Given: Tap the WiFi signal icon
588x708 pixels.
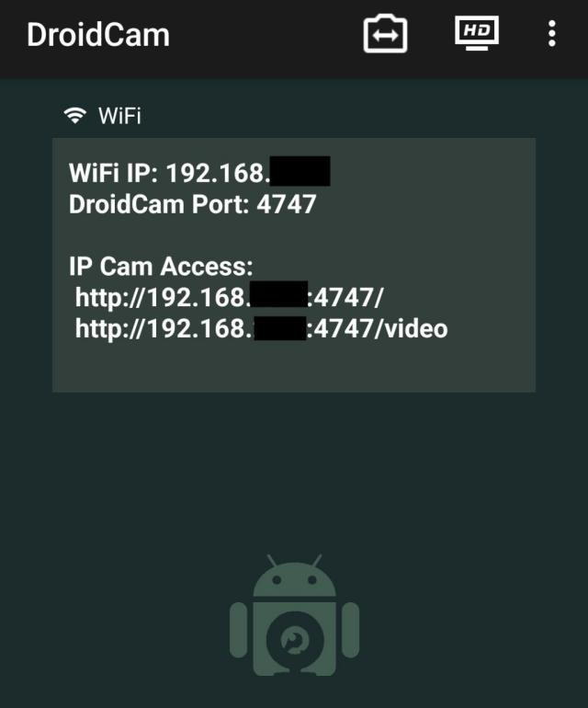Looking at the screenshot, I should [x=75, y=116].
